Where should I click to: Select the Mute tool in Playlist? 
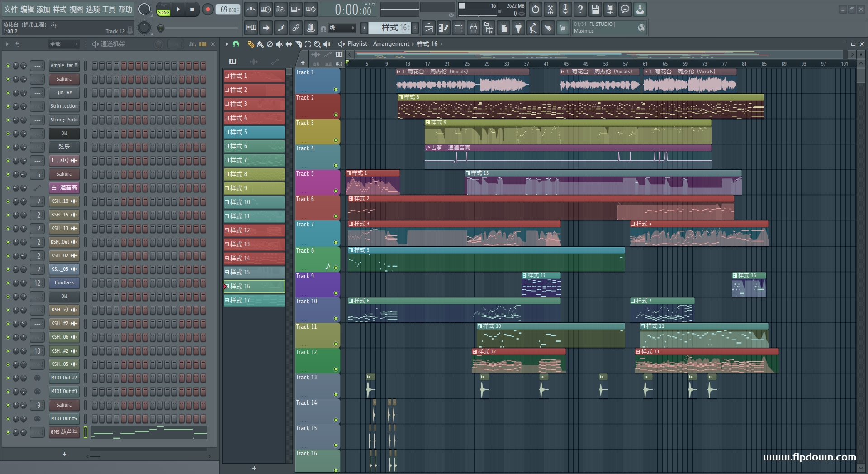[279, 44]
